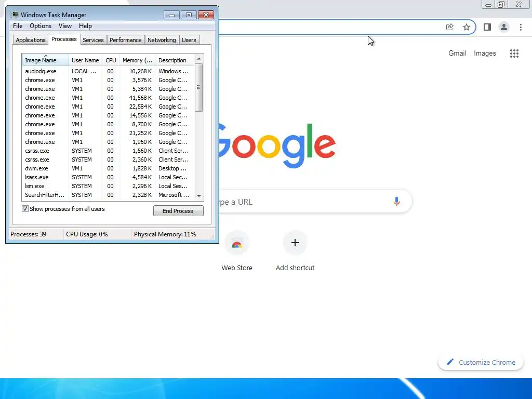Switch to the Services tab
532x399 pixels.
[x=94, y=39]
